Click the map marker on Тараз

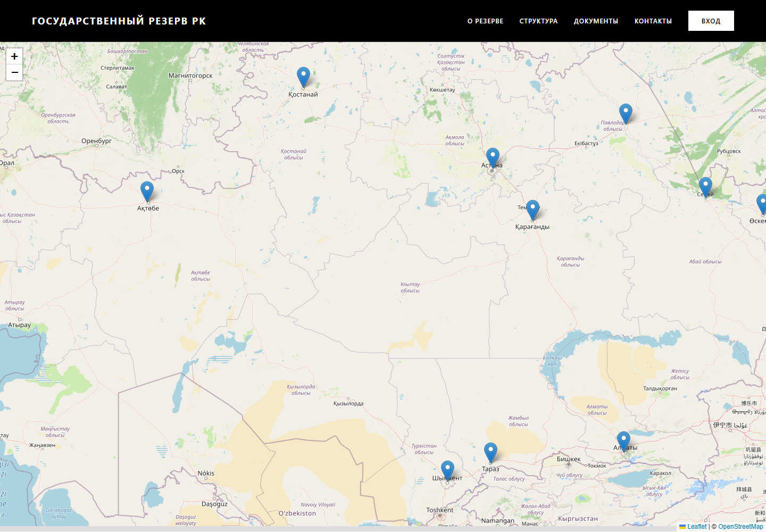pos(490,453)
